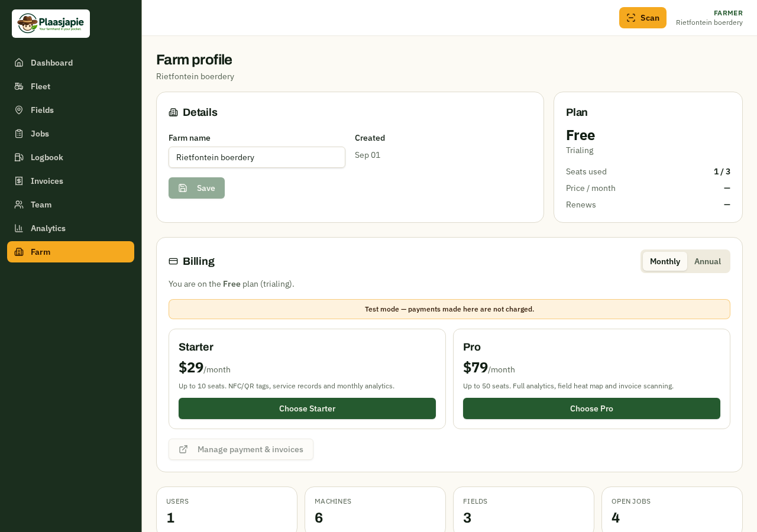Open Manage payment & invoices

tap(241, 449)
